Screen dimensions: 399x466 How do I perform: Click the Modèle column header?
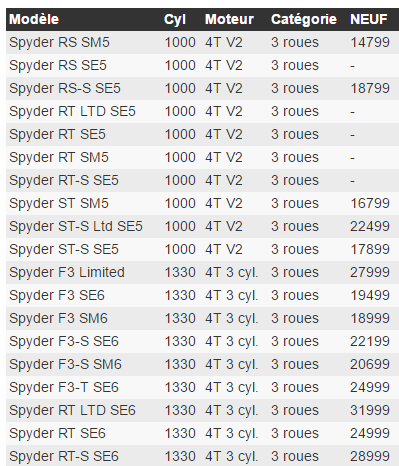(x=34, y=19)
